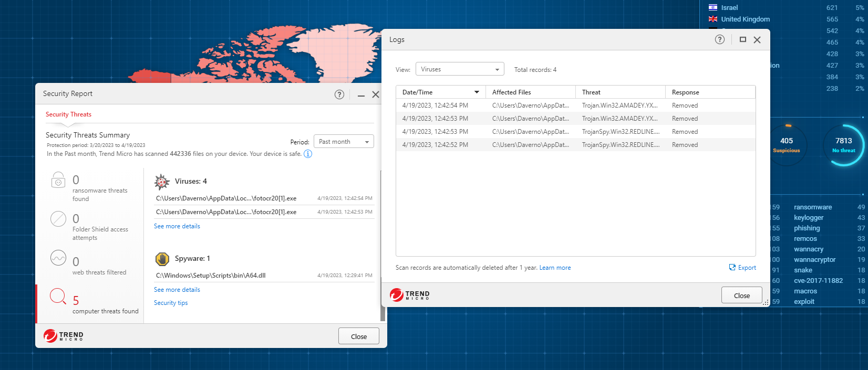Viewport: 868px width, 370px height.
Task: Open the View dropdown showing Viruses
Action: click(460, 69)
